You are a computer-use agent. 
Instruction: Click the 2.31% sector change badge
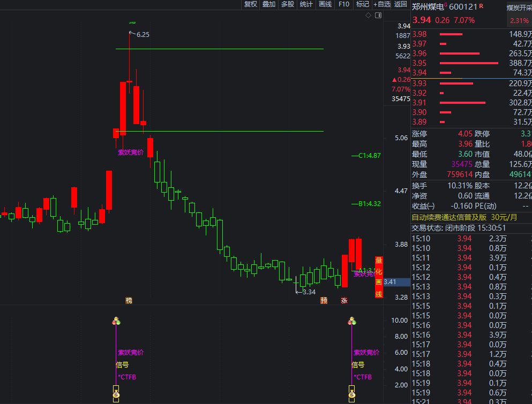tap(519, 21)
